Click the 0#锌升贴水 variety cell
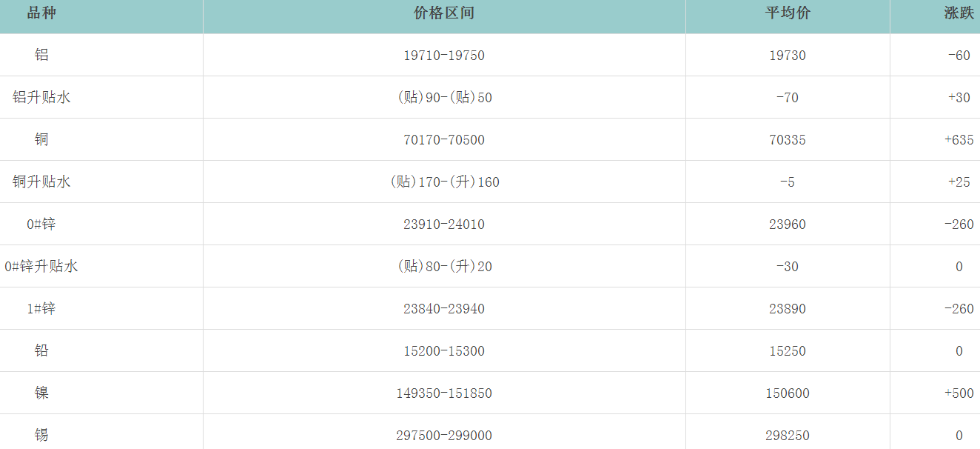The width and height of the screenshot is (980, 449). point(41,266)
